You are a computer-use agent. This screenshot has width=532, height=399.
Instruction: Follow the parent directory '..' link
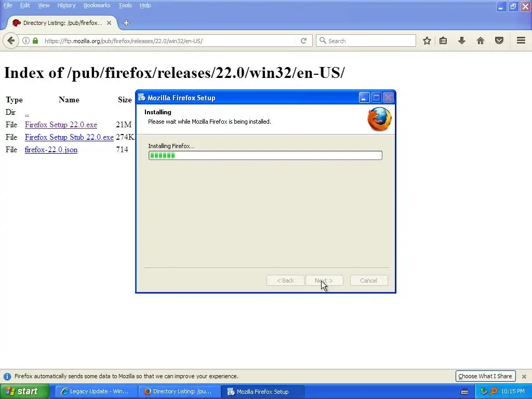point(27,112)
